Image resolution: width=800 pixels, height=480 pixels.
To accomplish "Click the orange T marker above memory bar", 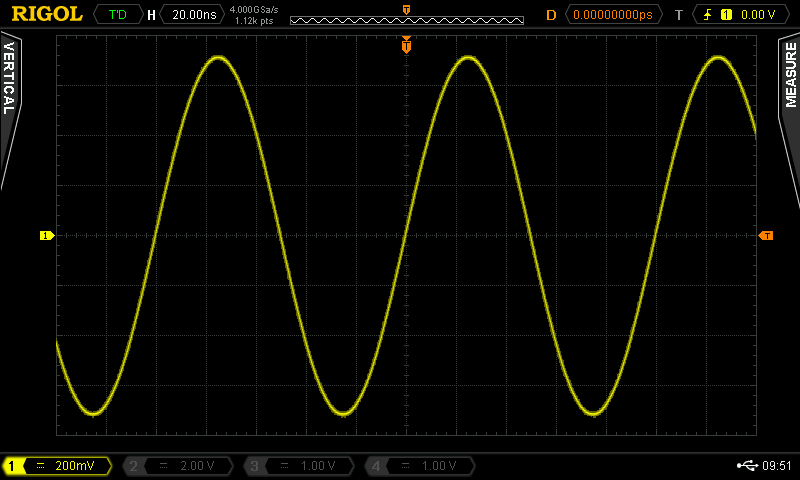I will [x=407, y=10].
